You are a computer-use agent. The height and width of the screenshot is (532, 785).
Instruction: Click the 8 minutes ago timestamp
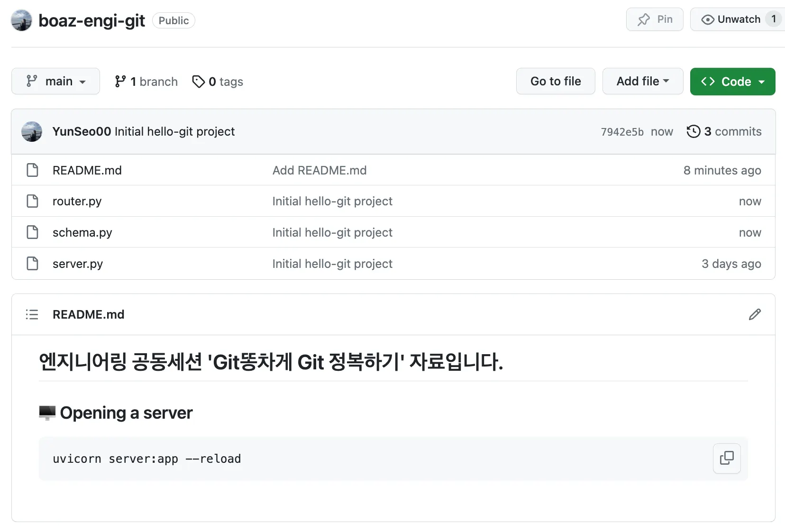[722, 170]
